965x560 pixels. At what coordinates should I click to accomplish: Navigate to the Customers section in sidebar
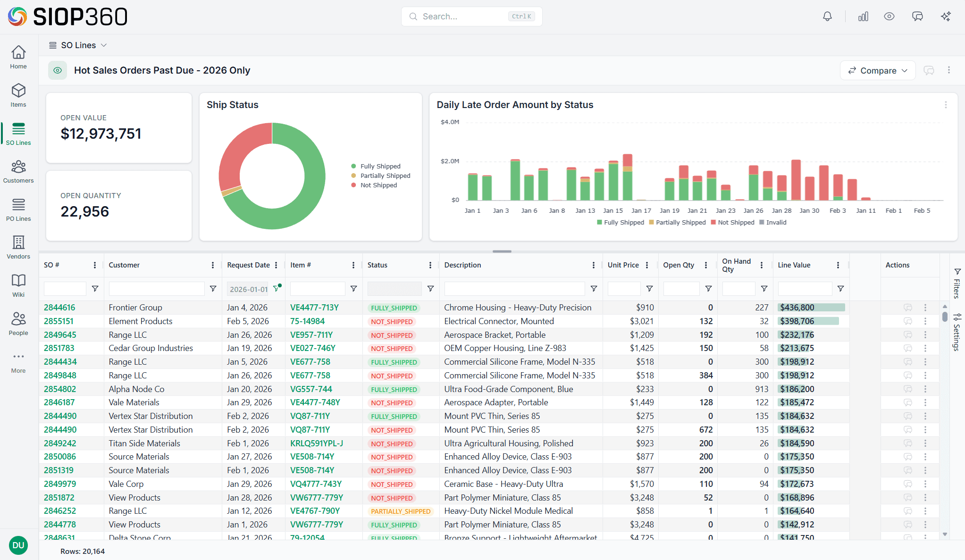click(x=18, y=171)
